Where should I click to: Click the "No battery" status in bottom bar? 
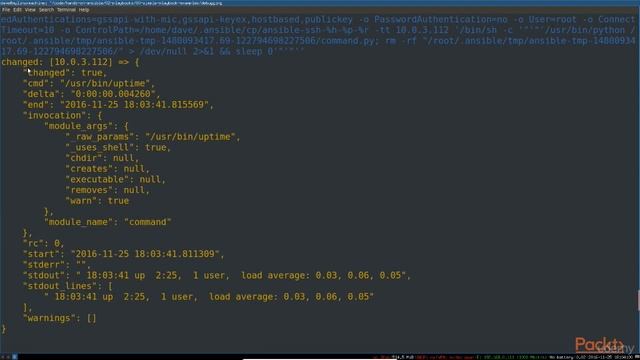[x=562, y=357]
